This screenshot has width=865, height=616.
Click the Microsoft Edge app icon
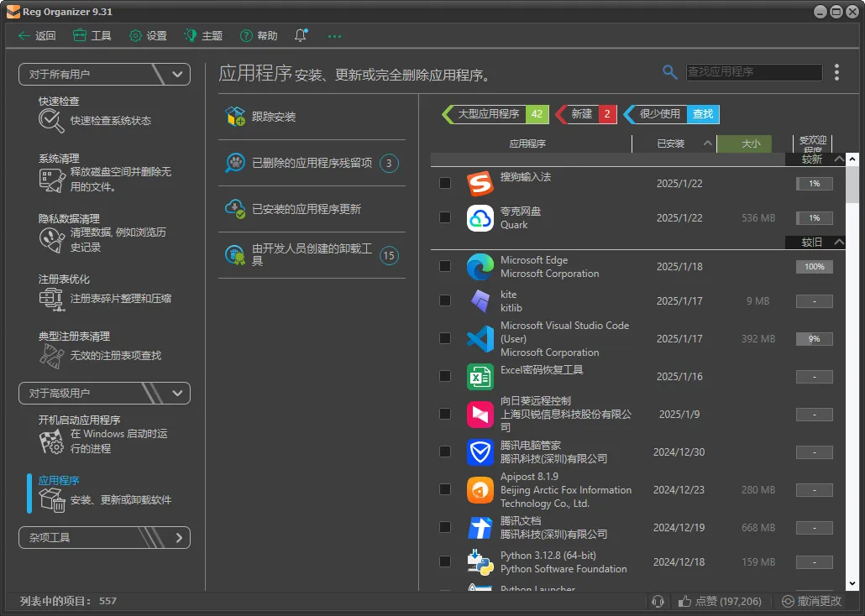[480, 266]
